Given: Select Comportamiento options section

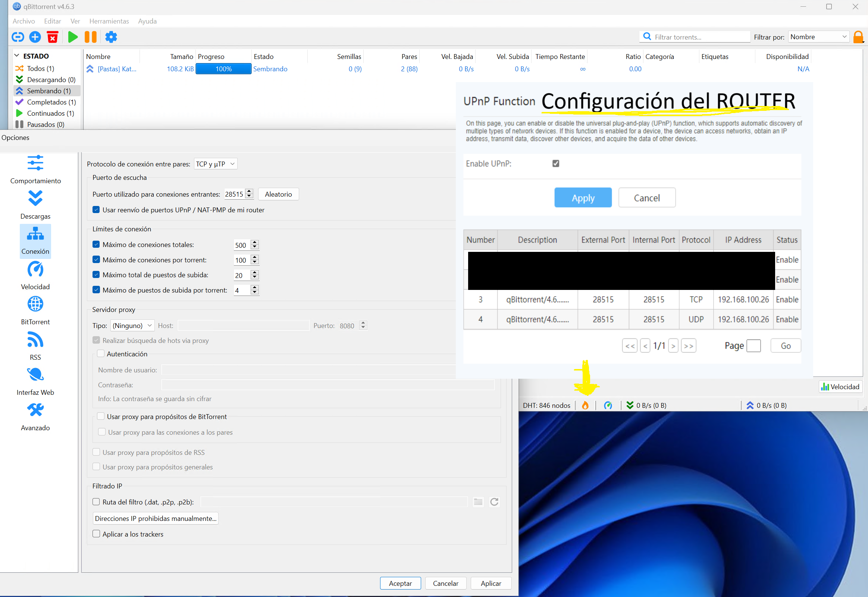Looking at the screenshot, I should 35,169.
